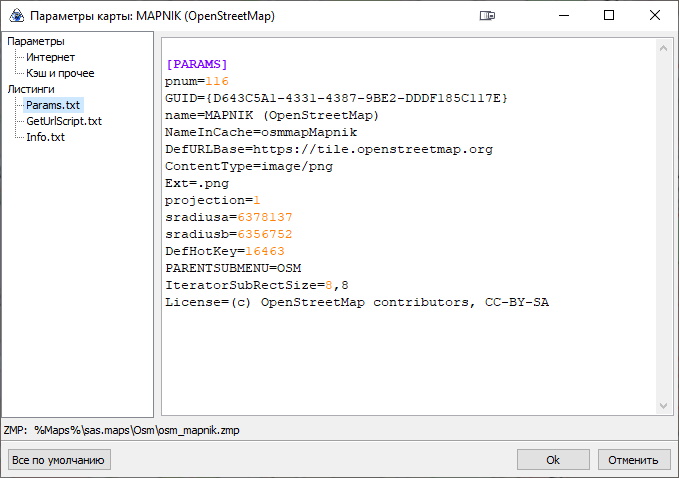
Task: Select Params.txt in the listings tree
Action: coord(53,105)
